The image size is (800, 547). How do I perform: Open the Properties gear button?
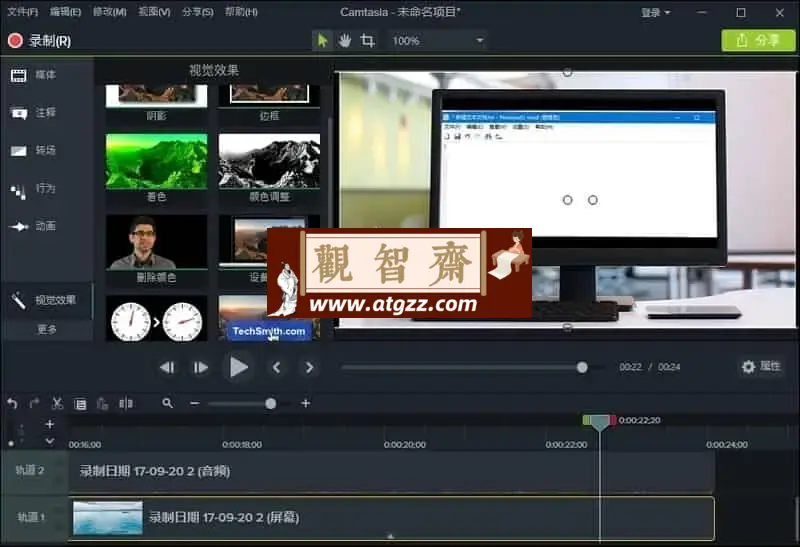pos(761,366)
